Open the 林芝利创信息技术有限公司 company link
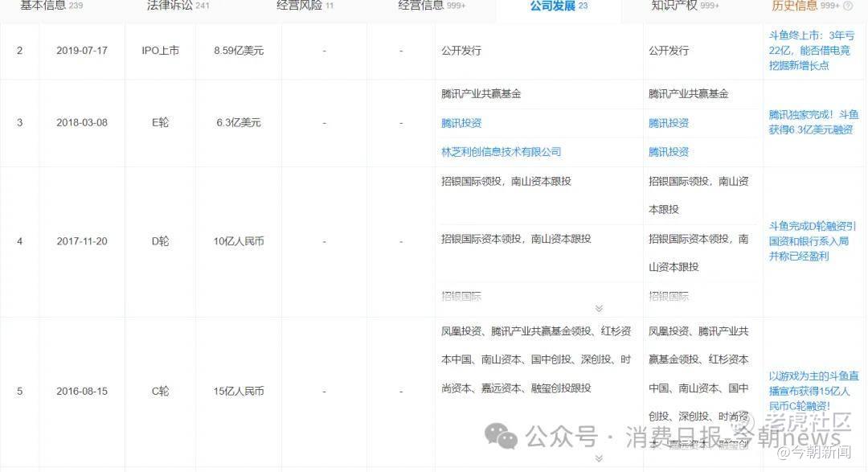The width and height of the screenshot is (868, 472). coord(501,152)
